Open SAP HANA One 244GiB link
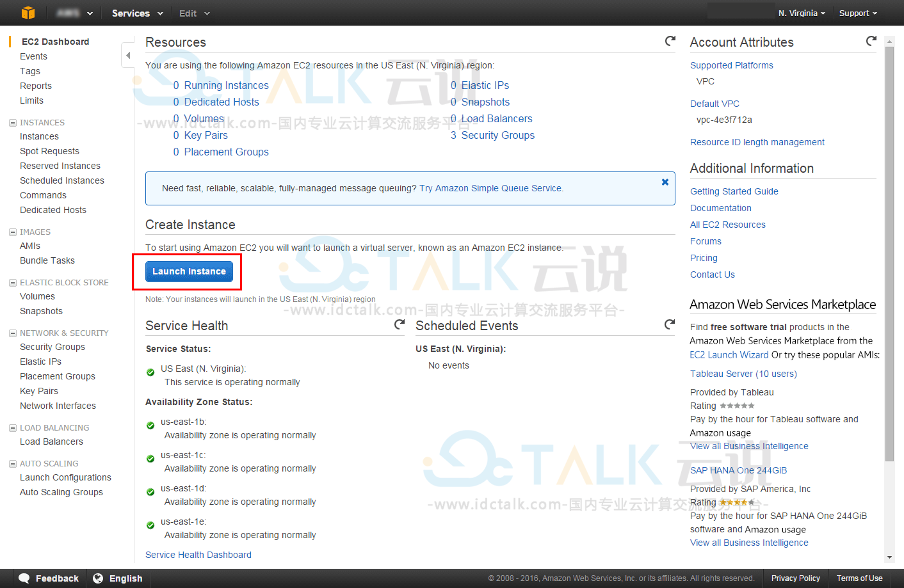 pos(739,470)
